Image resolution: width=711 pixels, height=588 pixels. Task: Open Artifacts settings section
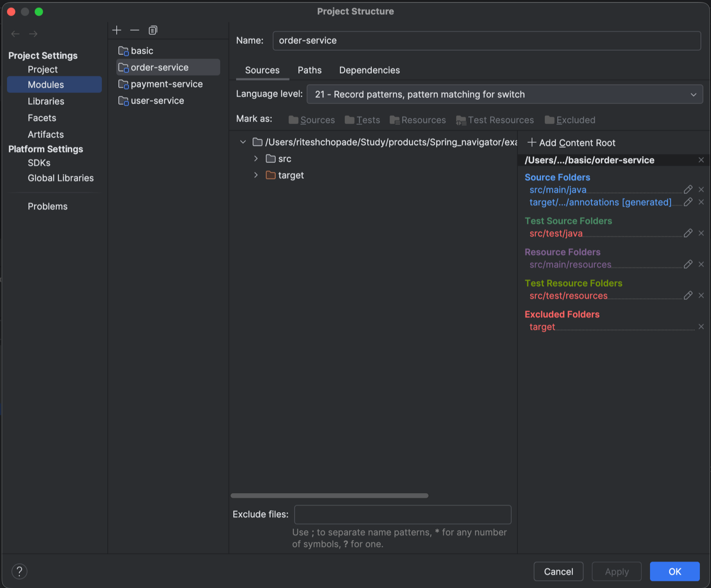click(x=46, y=135)
